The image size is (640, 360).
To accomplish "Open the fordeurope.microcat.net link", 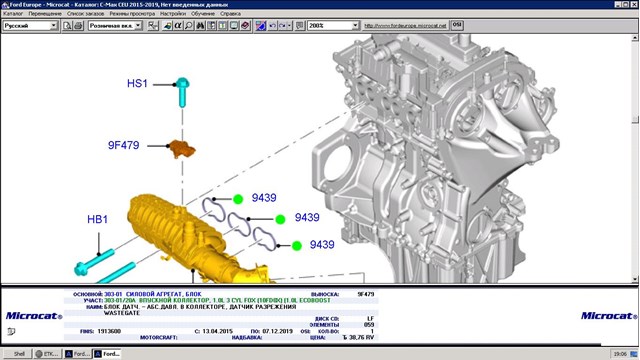I will tap(405, 25).
